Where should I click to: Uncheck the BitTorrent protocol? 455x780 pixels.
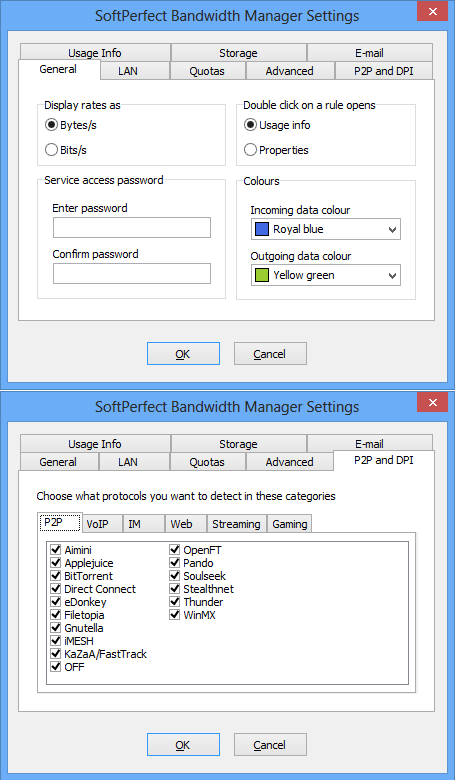(56, 576)
